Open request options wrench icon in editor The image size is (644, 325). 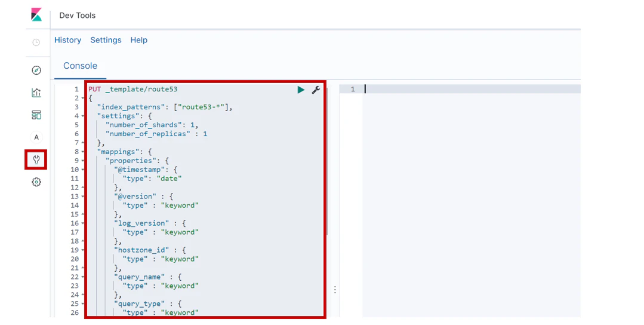coord(315,90)
